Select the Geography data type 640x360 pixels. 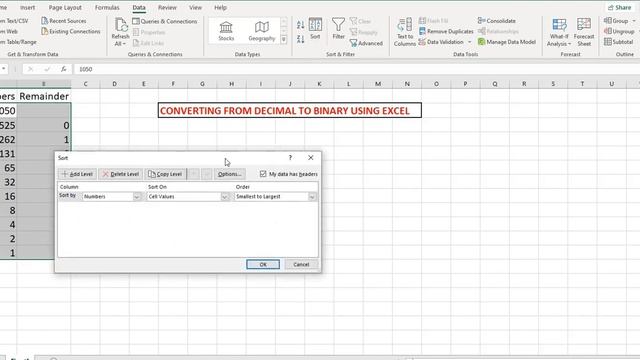tap(262, 31)
